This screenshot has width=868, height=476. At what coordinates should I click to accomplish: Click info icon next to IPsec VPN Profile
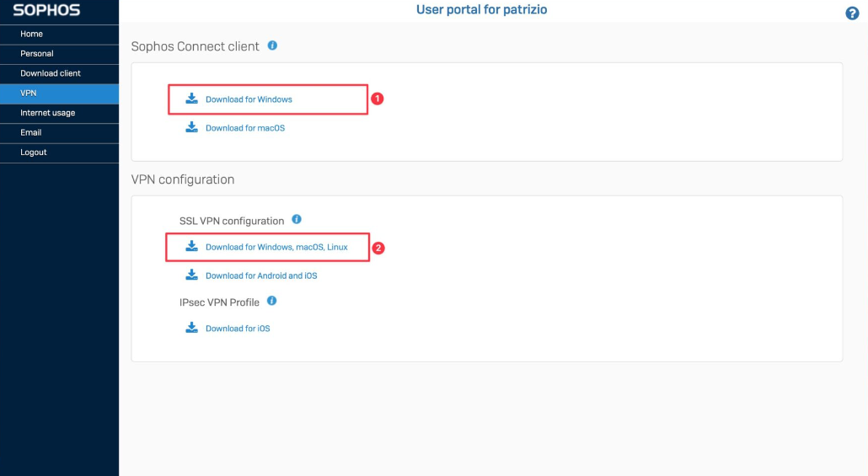coord(272,301)
